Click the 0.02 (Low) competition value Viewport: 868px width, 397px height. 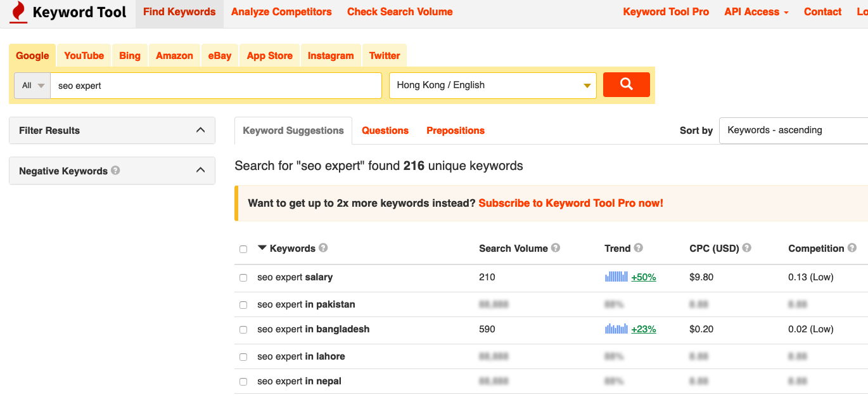coord(811,329)
